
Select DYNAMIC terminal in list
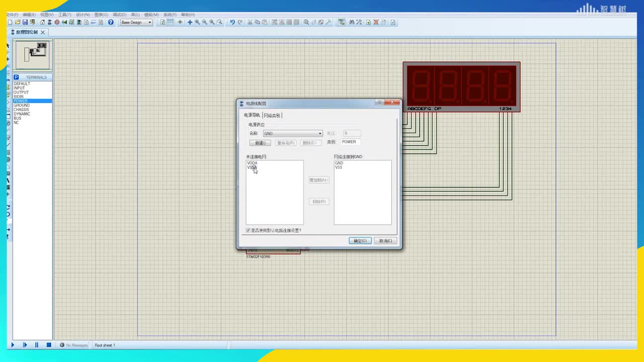[x=32, y=114]
